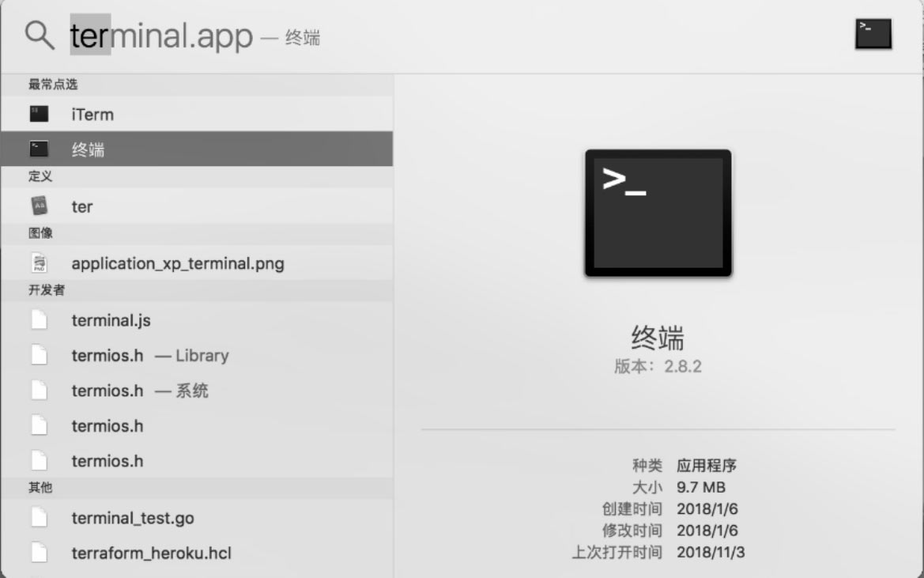This screenshot has width=924, height=578.
Task: Click the large Terminal preview icon
Action: (658, 213)
